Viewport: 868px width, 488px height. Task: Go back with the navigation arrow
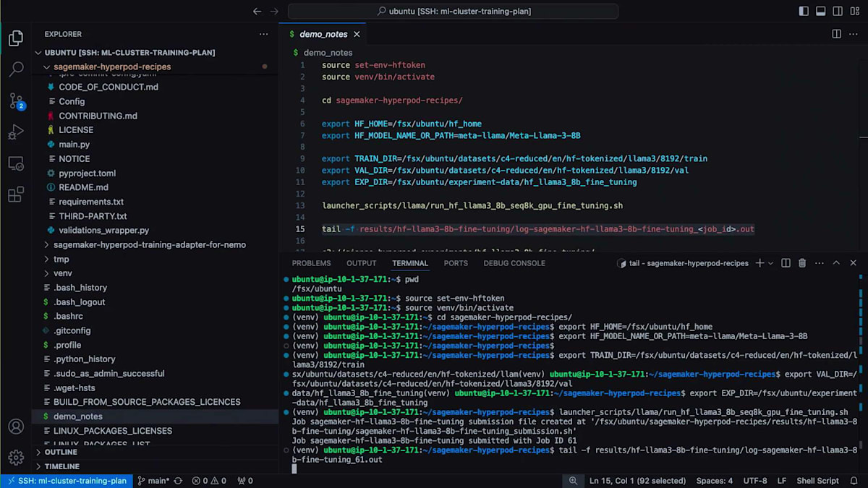click(x=257, y=11)
